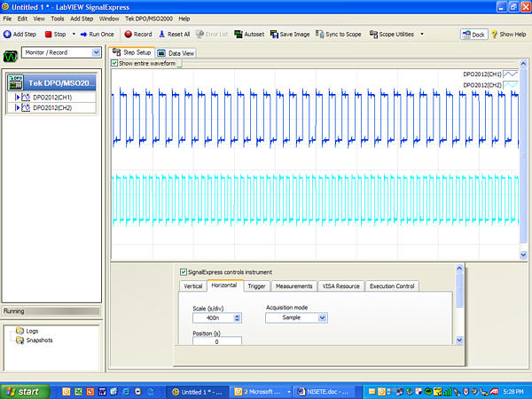Screen dimensions: 532x399
Task: Switch to the Data View tab
Action: pos(176,53)
